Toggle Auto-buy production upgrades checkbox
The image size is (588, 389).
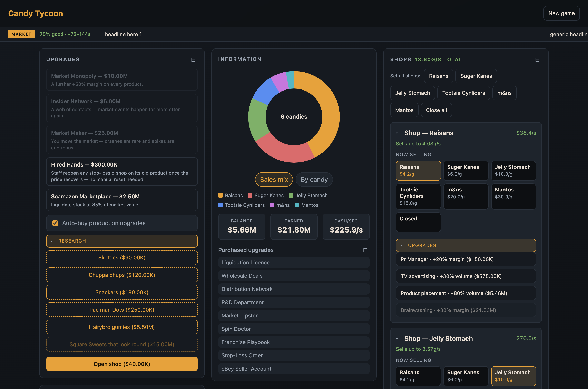[55, 223]
